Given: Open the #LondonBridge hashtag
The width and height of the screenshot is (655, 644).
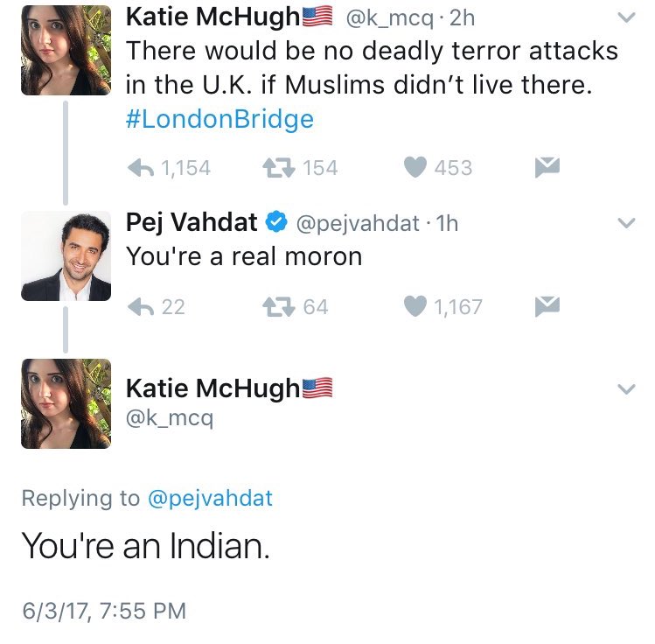Looking at the screenshot, I should pyautogui.click(x=219, y=119).
